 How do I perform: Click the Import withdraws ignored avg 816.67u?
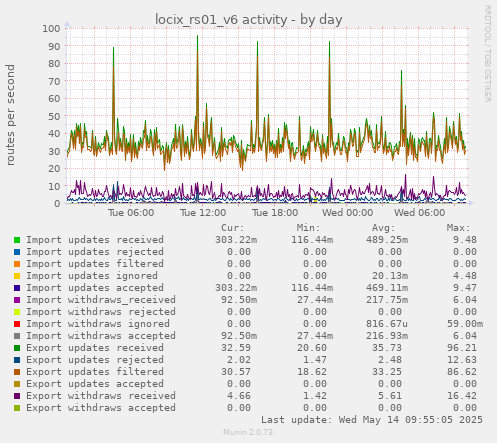tap(387, 324)
